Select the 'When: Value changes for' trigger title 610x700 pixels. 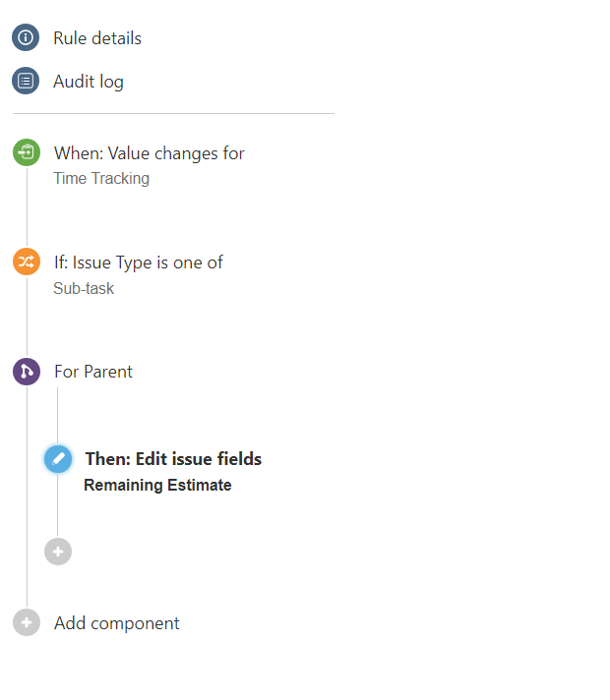click(x=150, y=153)
